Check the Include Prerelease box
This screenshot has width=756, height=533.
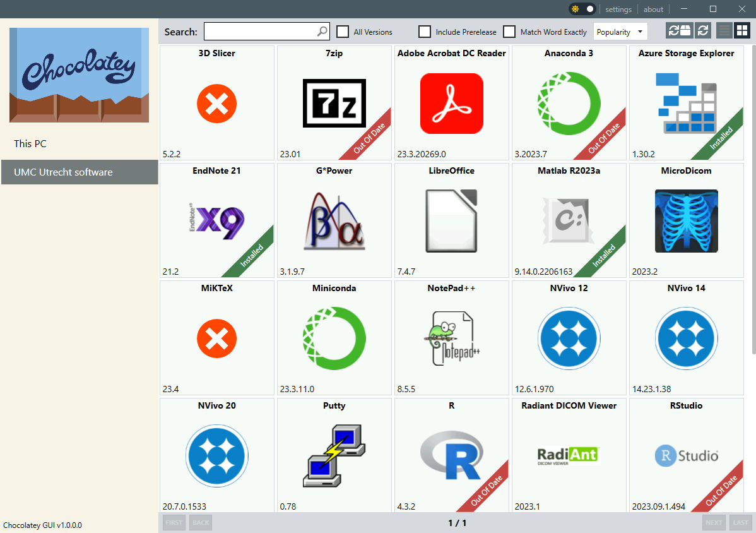click(425, 32)
